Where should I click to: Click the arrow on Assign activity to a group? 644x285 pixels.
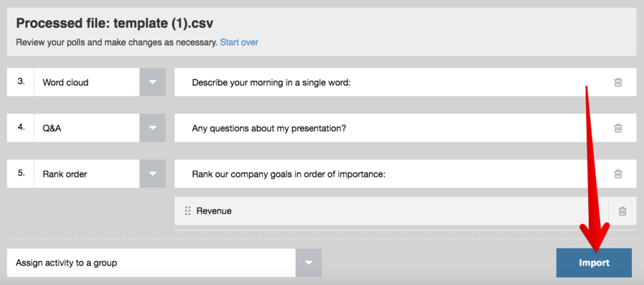[308, 263]
